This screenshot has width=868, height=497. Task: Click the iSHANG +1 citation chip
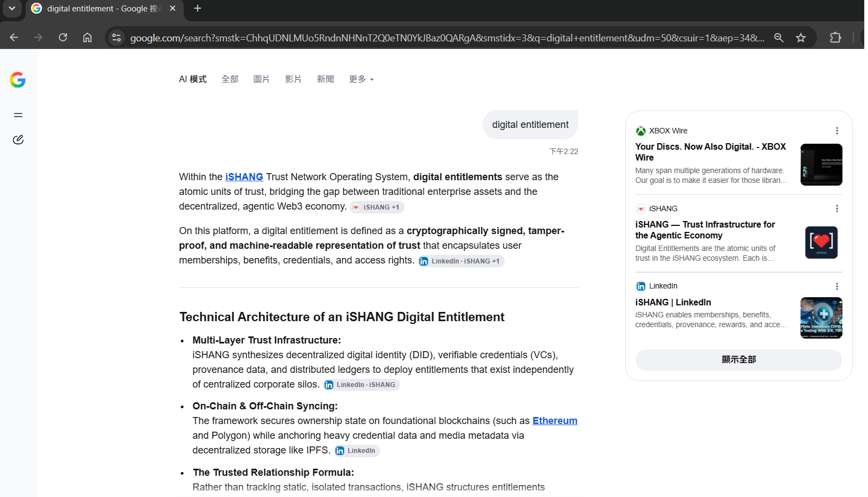click(377, 207)
